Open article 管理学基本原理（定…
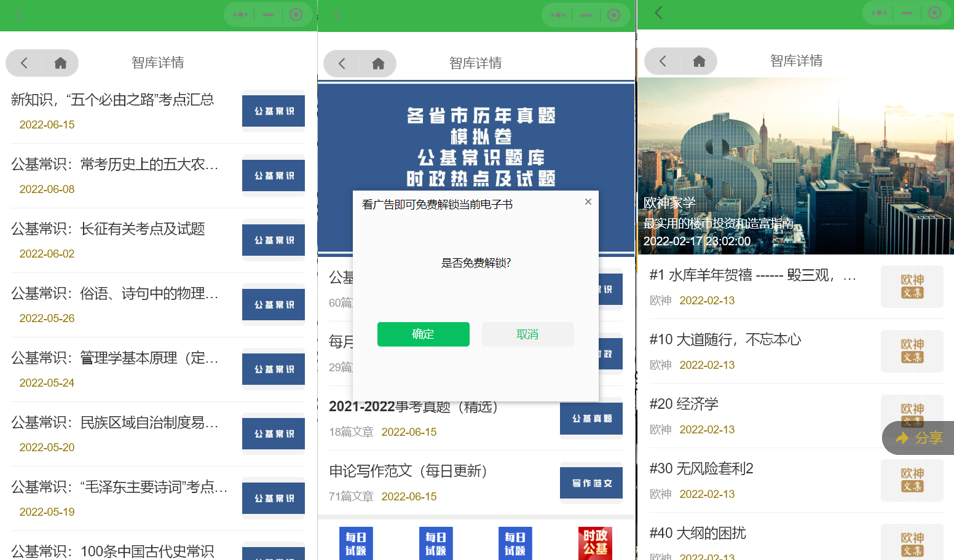The height and width of the screenshot is (560, 954). [115, 358]
